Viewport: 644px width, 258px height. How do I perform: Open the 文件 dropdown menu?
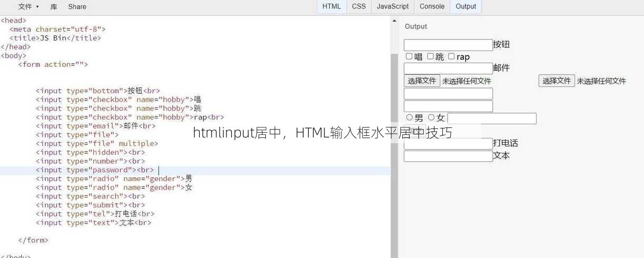click(28, 7)
